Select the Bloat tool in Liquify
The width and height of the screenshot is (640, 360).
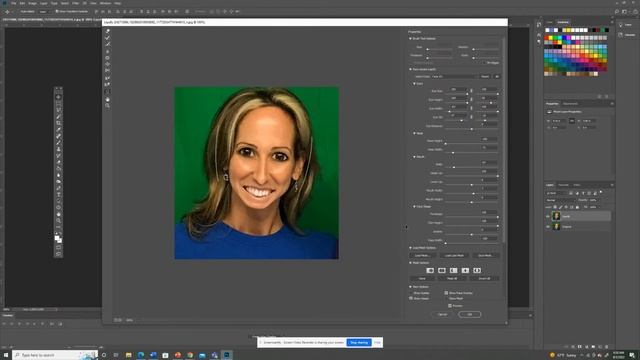108,64
